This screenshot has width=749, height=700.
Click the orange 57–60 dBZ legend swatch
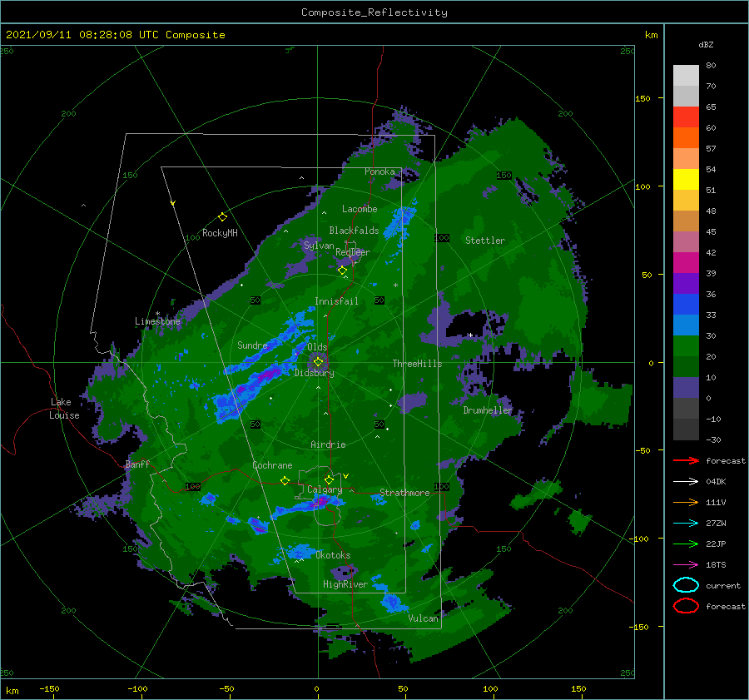point(686,138)
